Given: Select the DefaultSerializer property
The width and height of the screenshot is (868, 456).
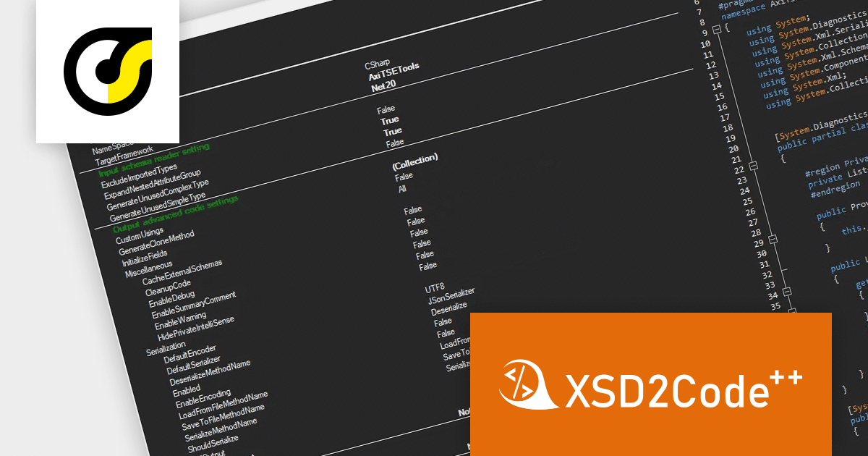Looking at the screenshot, I should coord(193,364).
